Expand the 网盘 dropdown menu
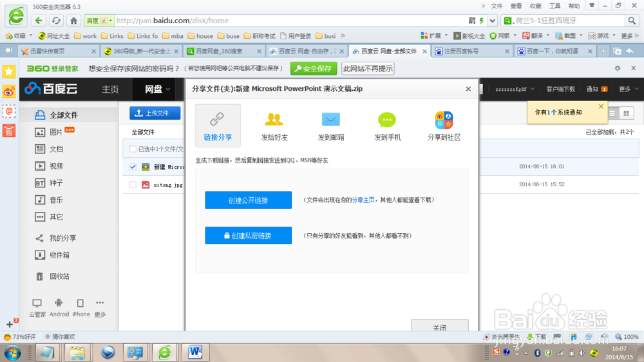 [157, 89]
